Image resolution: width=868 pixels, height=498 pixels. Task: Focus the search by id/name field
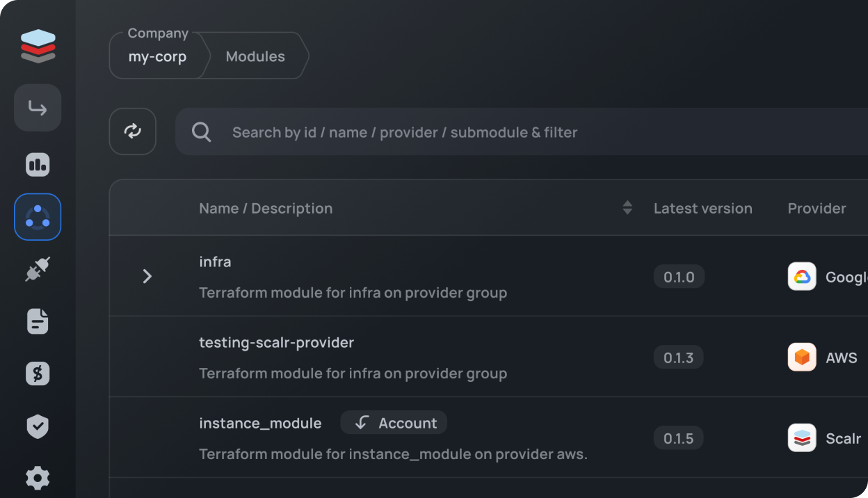pyautogui.click(x=487, y=132)
